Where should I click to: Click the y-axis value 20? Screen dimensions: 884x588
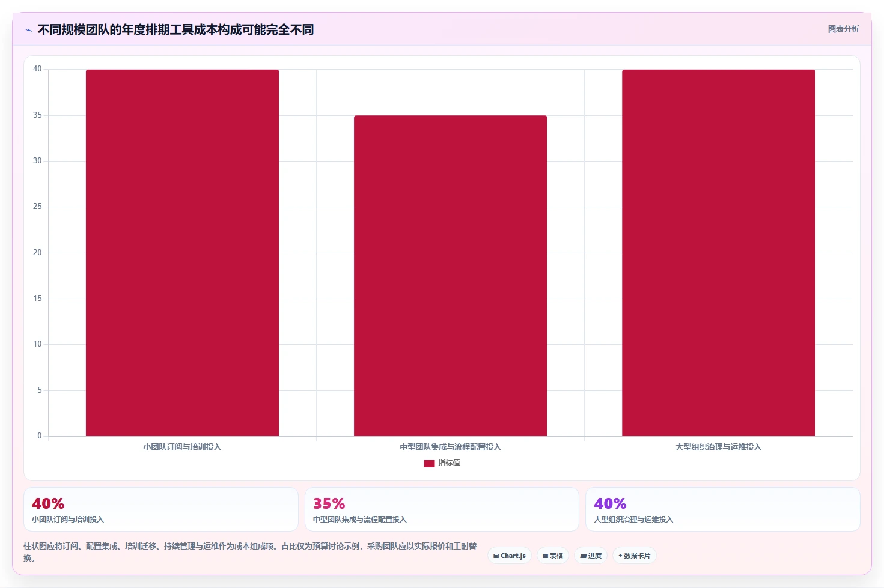click(37, 253)
